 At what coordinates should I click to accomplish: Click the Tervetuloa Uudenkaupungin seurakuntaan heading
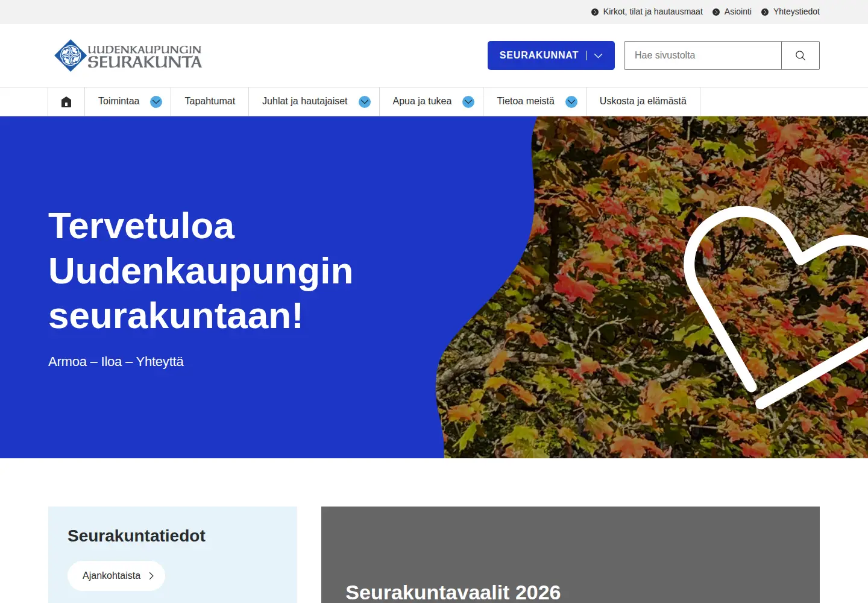(x=201, y=271)
